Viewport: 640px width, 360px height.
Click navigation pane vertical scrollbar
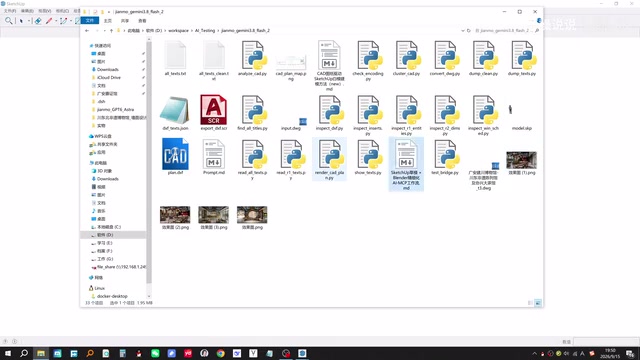tap(149, 161)
